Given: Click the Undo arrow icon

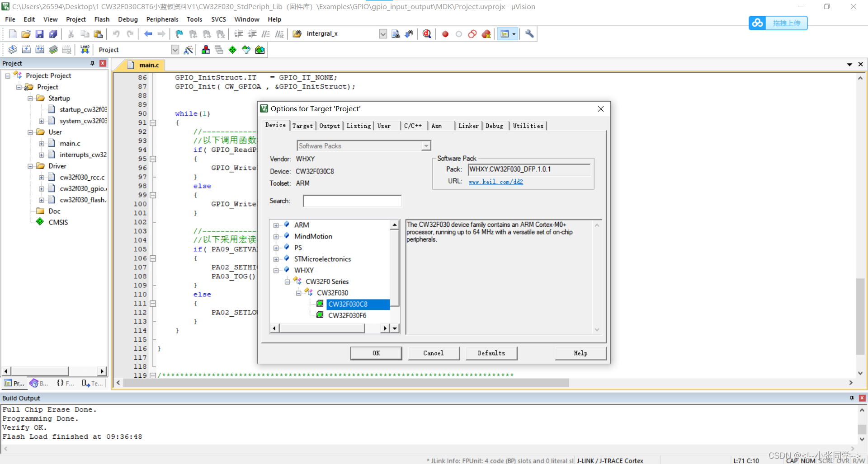Looking at the screenshot, I should (116, 34).
